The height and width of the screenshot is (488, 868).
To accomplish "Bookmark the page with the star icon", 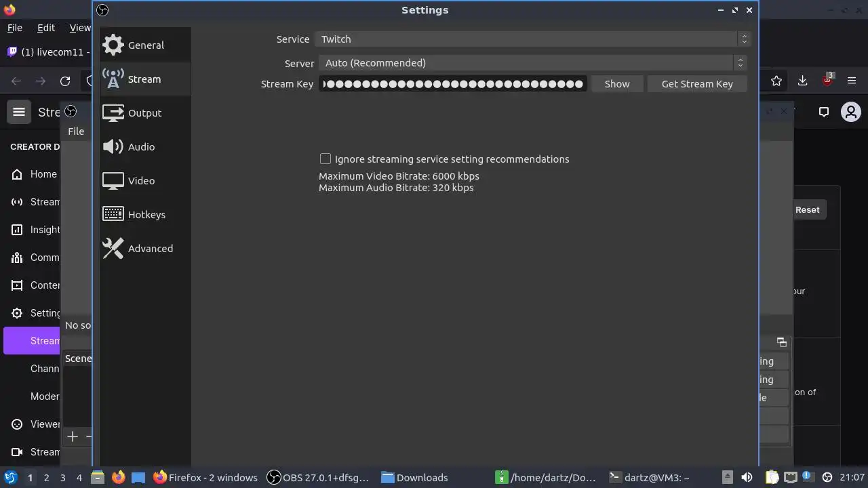I will [776, 81].
